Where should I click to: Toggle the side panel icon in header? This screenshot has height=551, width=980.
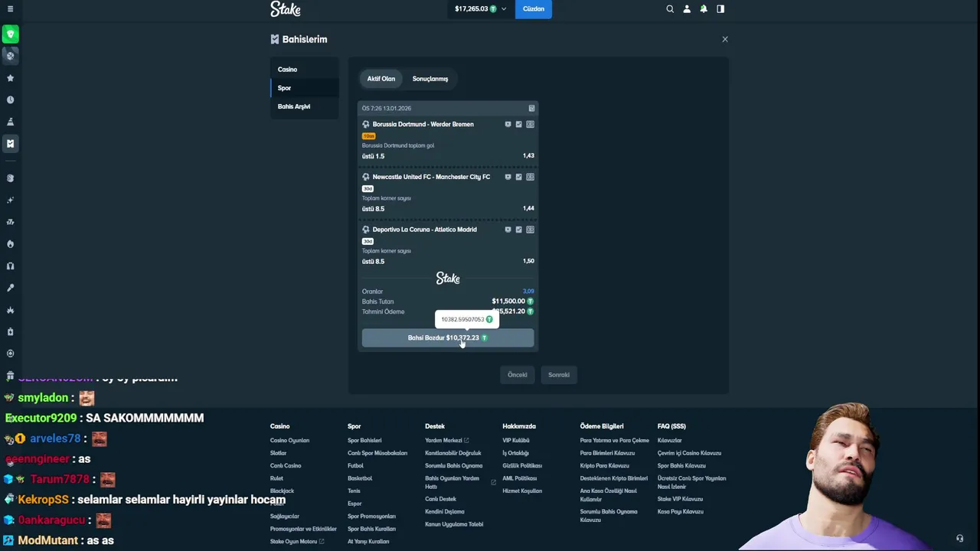tap(720, 9)
